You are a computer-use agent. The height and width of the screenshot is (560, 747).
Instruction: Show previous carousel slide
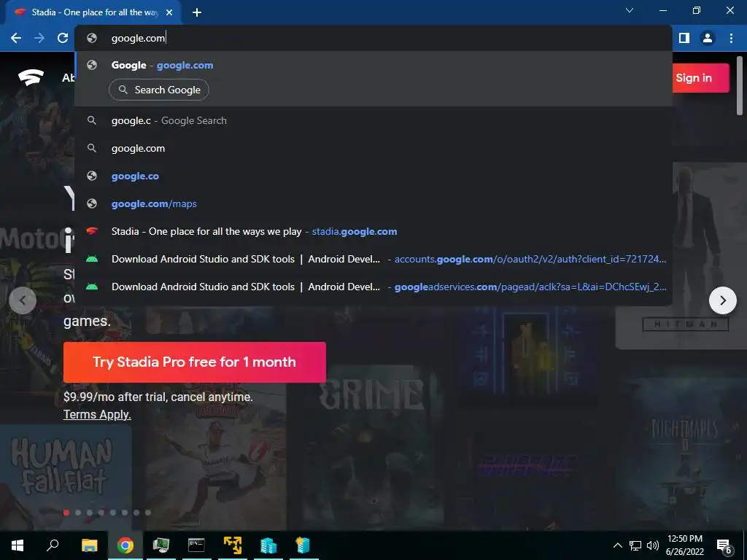pos(23,300)
